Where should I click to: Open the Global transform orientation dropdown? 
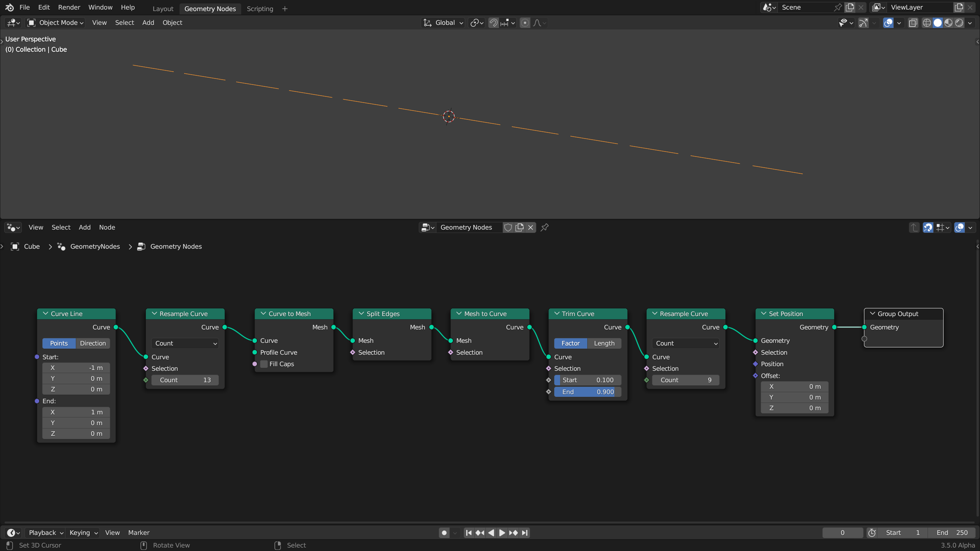[443, 23]
